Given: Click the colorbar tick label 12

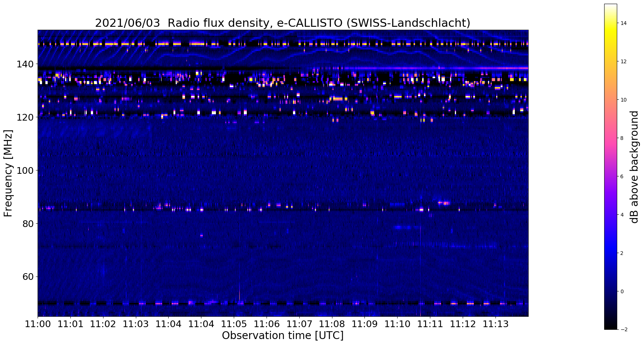Looking at the screenshot, I should [x=624, y=61].
